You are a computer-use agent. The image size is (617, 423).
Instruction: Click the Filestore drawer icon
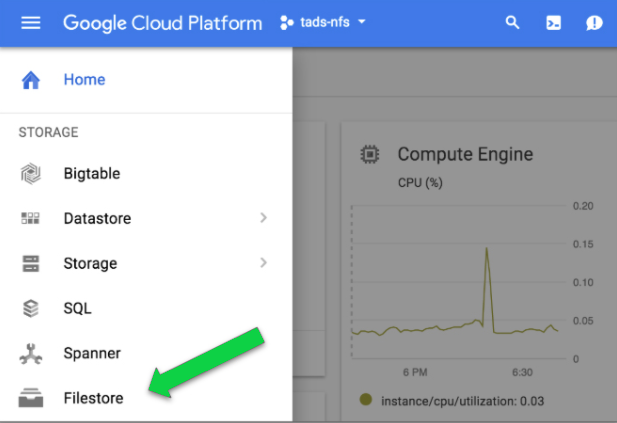pyautogui.click(x=31, y=398)
